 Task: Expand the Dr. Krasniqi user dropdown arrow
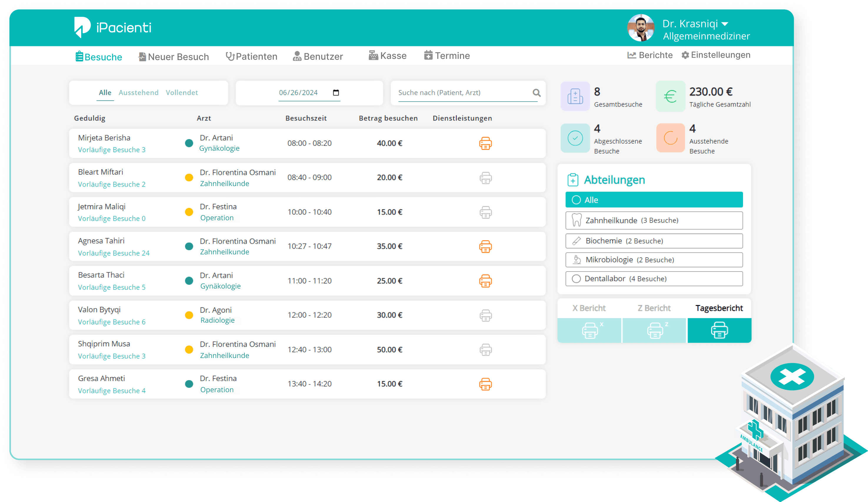tap(725, 24)
